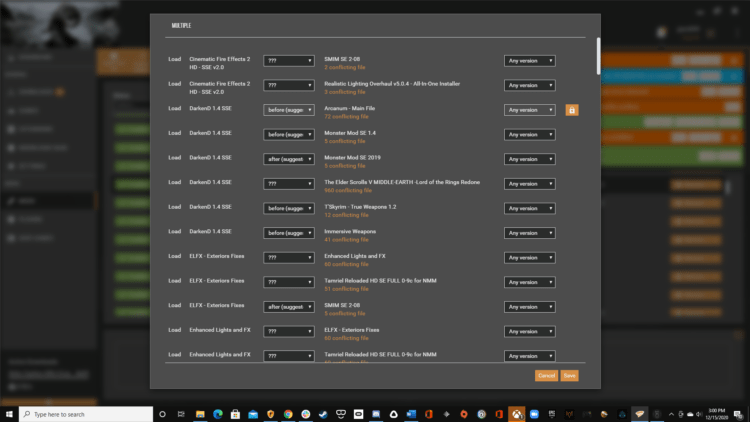Viewport: 750px width, 422px height.
Task: Open order dropdown for Realistic Lighting Overhaul row
Action: tap(288, 85)
